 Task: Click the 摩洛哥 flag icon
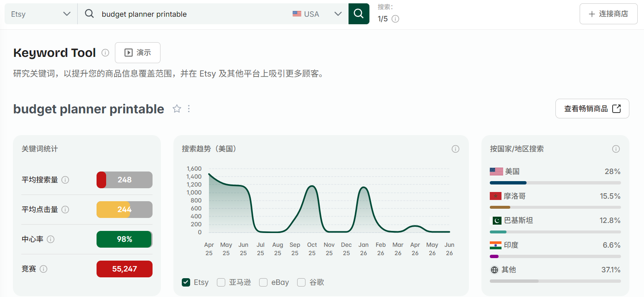[496, 196]
